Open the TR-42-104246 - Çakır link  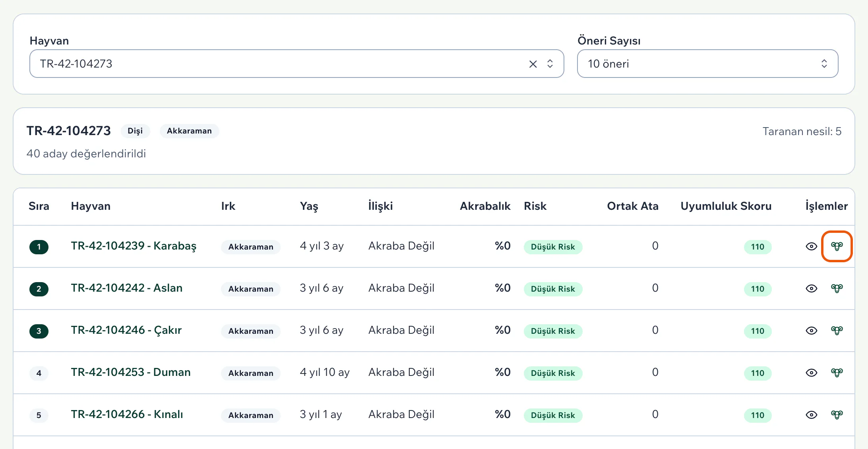pyautogui.click(x=126, y=330)
